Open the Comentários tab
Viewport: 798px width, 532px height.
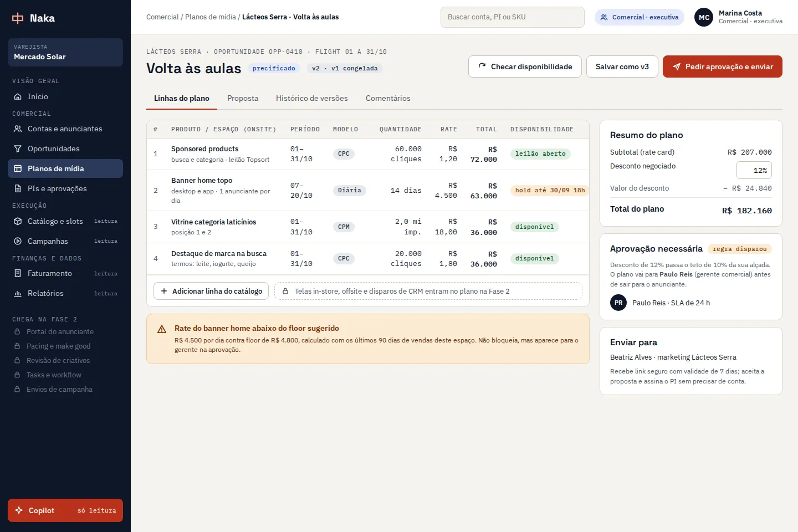tap(388, 98)
